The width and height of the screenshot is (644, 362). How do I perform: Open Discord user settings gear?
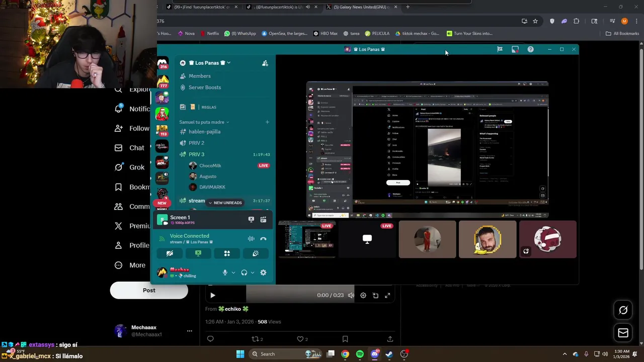pyautogui.click(x=263, y=273)
